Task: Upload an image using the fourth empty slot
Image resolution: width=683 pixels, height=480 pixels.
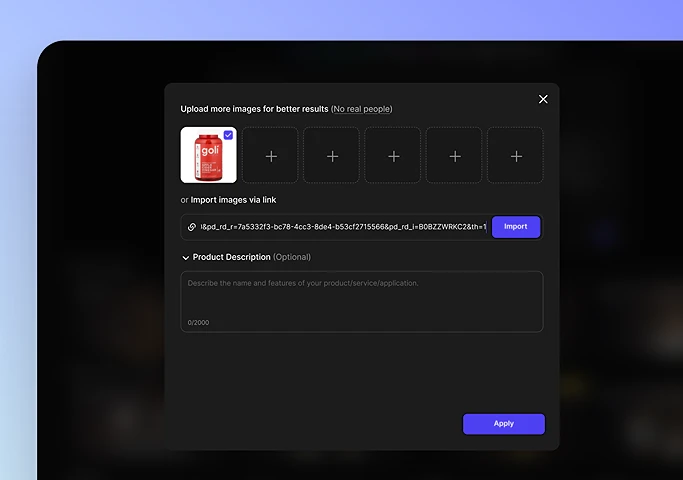Action: (x=455, y=156)
